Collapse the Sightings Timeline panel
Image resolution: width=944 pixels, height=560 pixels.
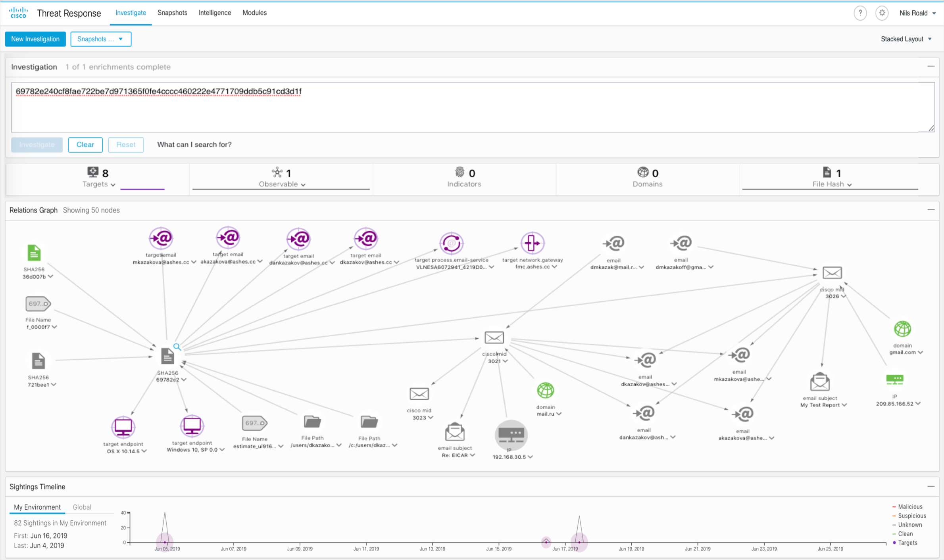click(931, 486)
